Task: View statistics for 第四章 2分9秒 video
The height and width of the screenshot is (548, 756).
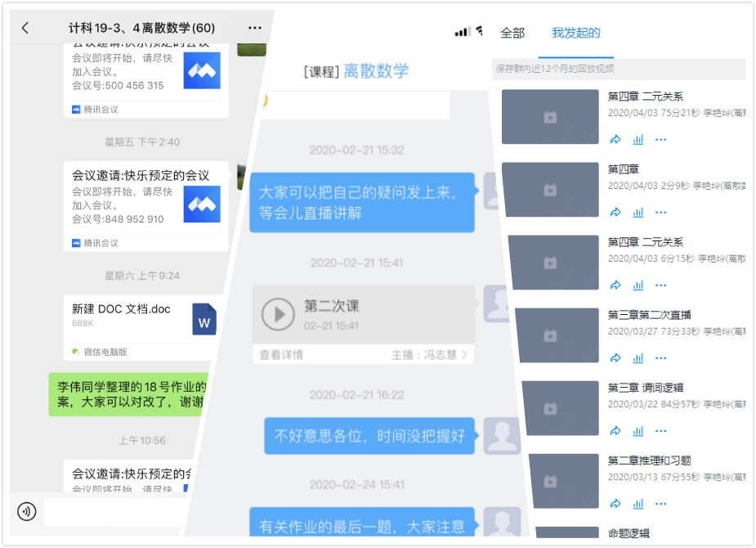Action: point(638,213)
